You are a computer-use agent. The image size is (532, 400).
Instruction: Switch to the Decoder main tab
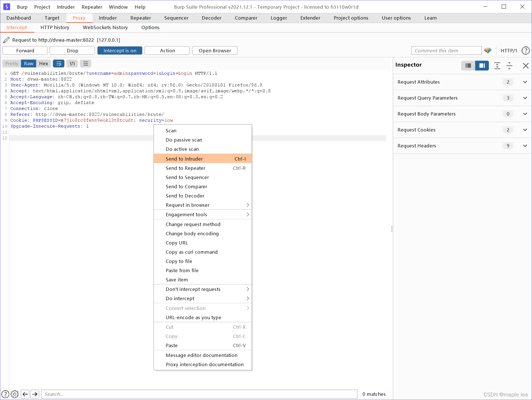tap(211, 18)
